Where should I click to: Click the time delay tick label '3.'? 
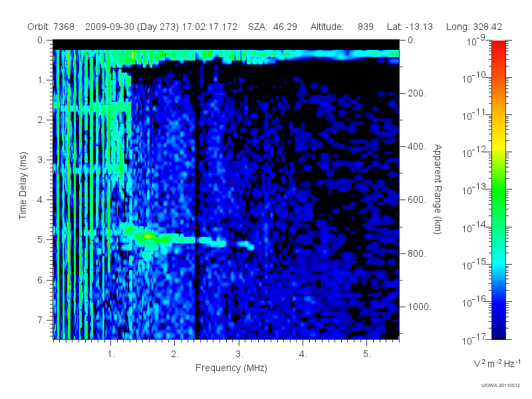tap(41, 160)
